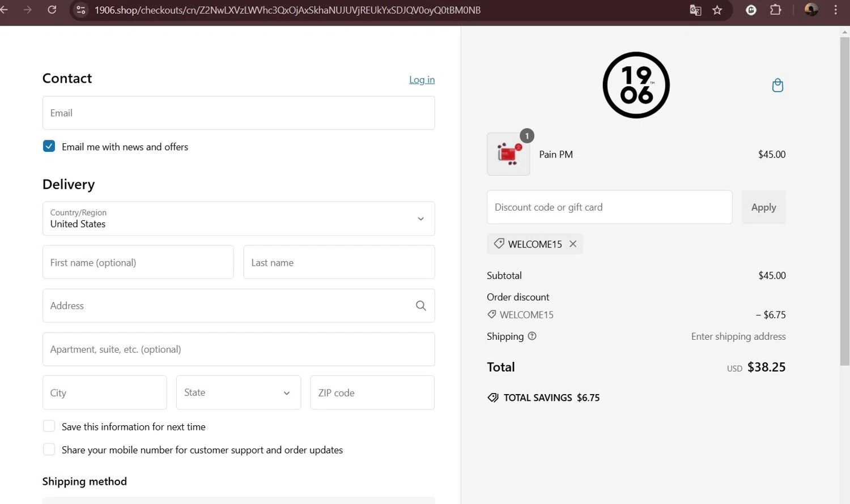
Task: Click the ZIP code field
Action: [372, 392]
